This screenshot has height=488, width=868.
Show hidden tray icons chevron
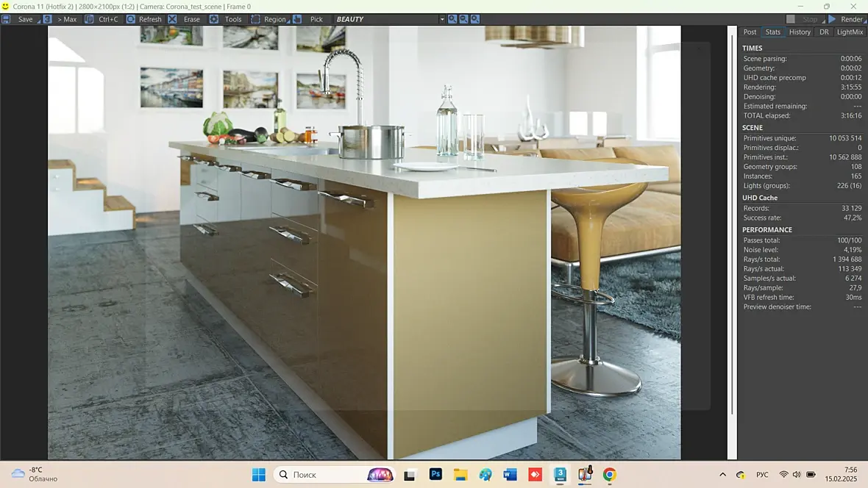(x=722, y=475)
